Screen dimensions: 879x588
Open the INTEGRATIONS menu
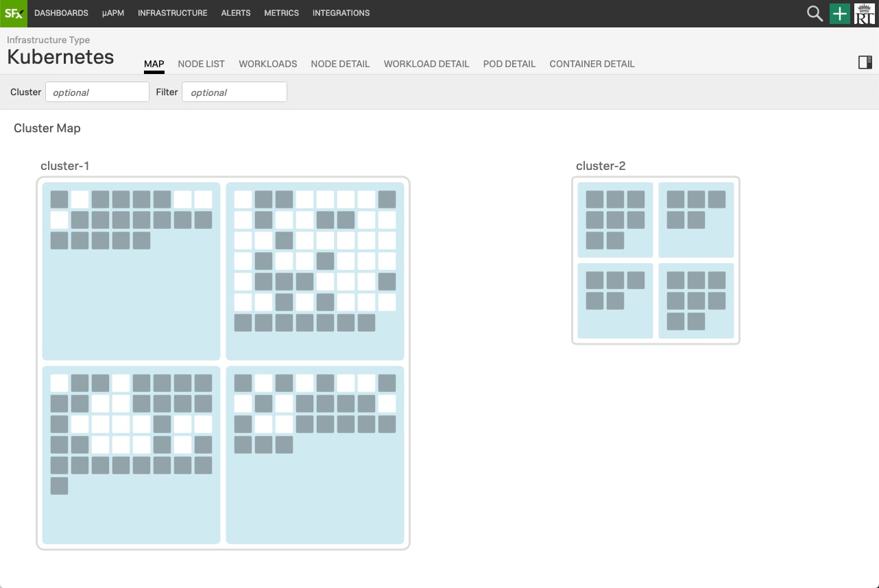click(x=341, y=13)
